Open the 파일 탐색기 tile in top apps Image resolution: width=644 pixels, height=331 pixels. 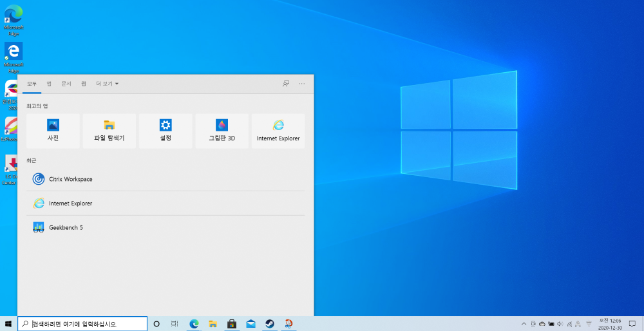click(109, 131)
